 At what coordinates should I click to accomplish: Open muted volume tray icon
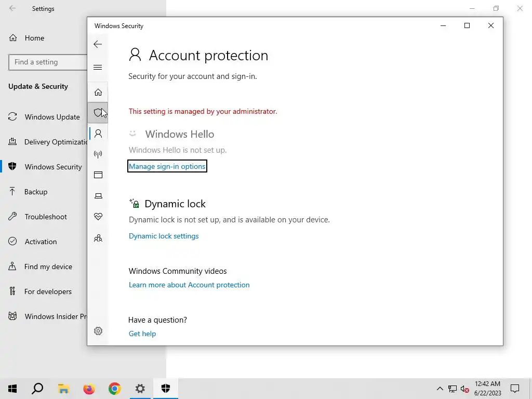click(465, 389)
